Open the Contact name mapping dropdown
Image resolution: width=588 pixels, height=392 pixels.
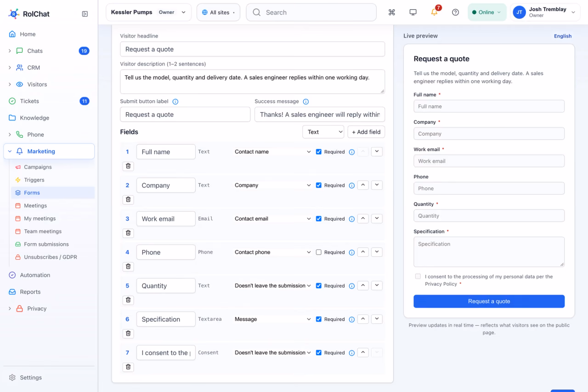(272, 152)
